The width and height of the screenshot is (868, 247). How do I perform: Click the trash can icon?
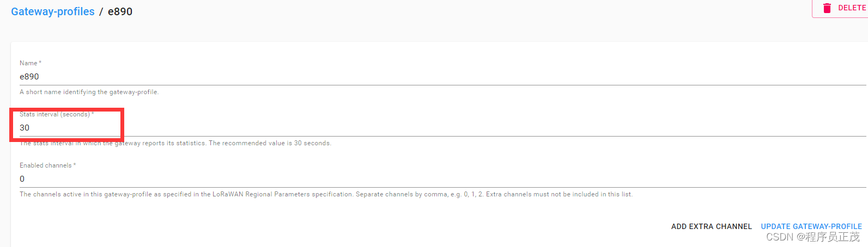(x=827, y=8)
